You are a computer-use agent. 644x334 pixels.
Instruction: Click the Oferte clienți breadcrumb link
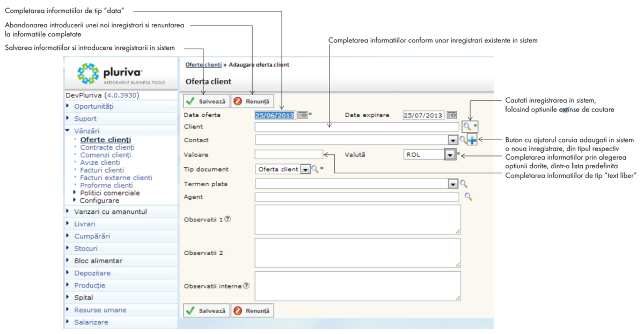pos(203,65)
